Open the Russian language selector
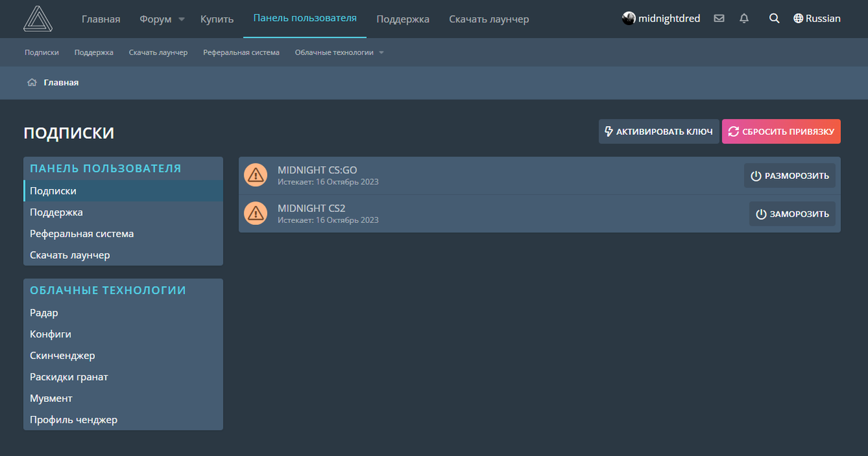868x456 pixels. [817, 19]
